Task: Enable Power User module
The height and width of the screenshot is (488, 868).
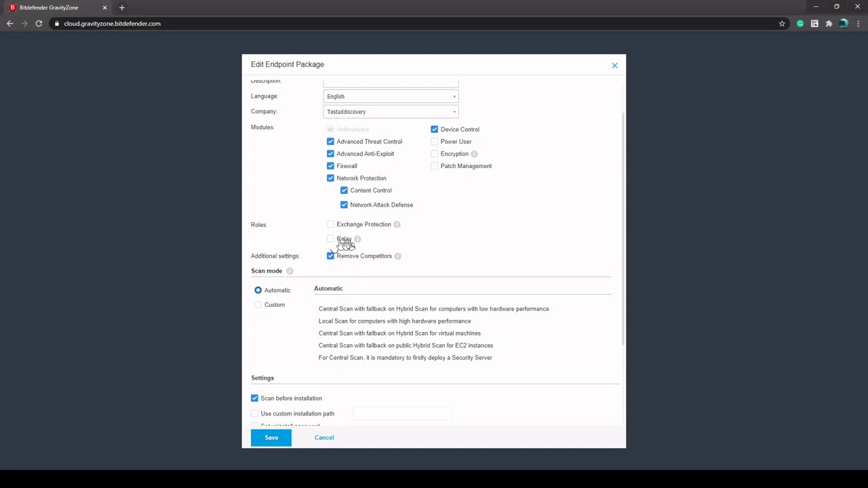Action: tap(434, 142)
